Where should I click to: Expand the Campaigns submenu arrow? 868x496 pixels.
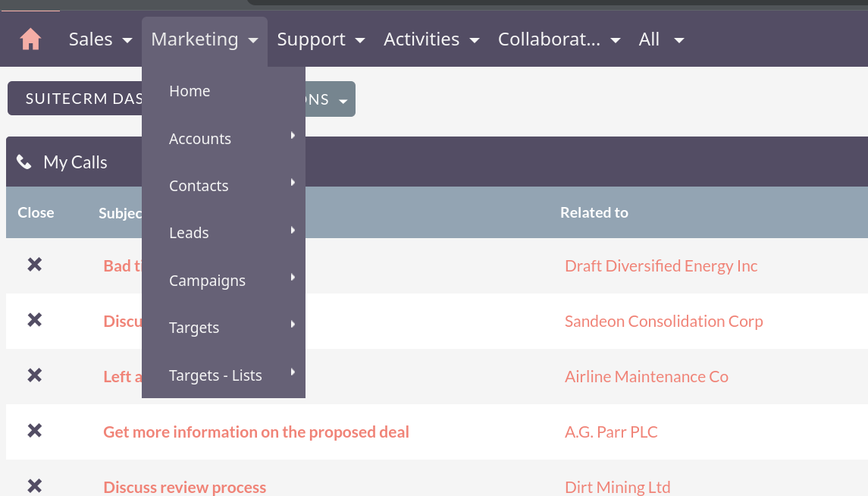coord(293,278)
